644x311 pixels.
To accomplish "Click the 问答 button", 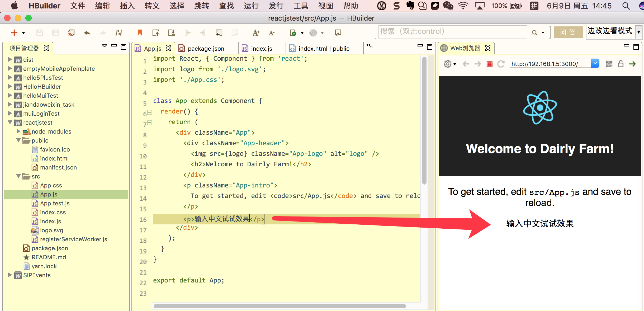I will click(x=568, y=32).
